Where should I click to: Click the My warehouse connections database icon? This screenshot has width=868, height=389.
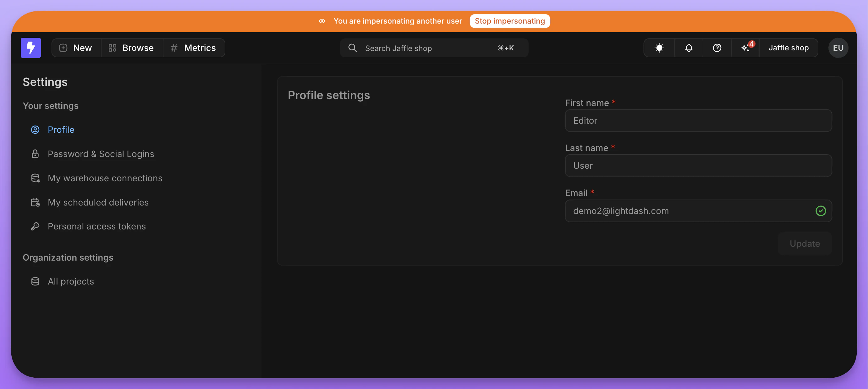tap(36, 178)
